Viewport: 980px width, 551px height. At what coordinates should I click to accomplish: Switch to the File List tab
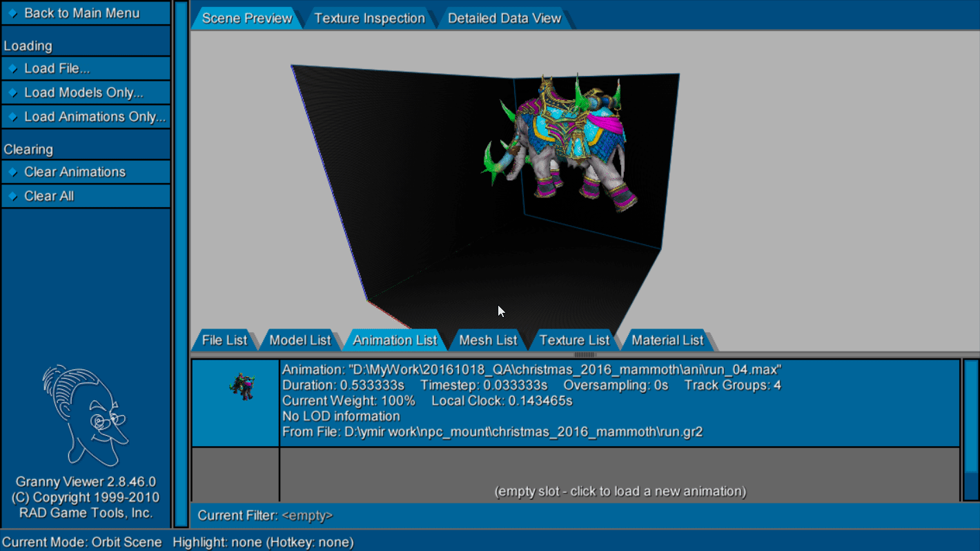click(x=224, y=340)
